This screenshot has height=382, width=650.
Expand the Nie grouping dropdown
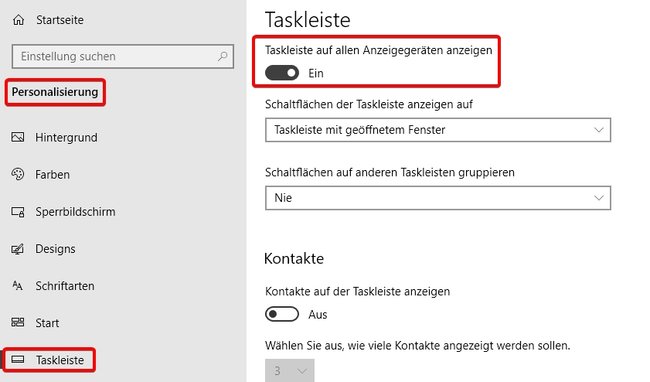438,198
